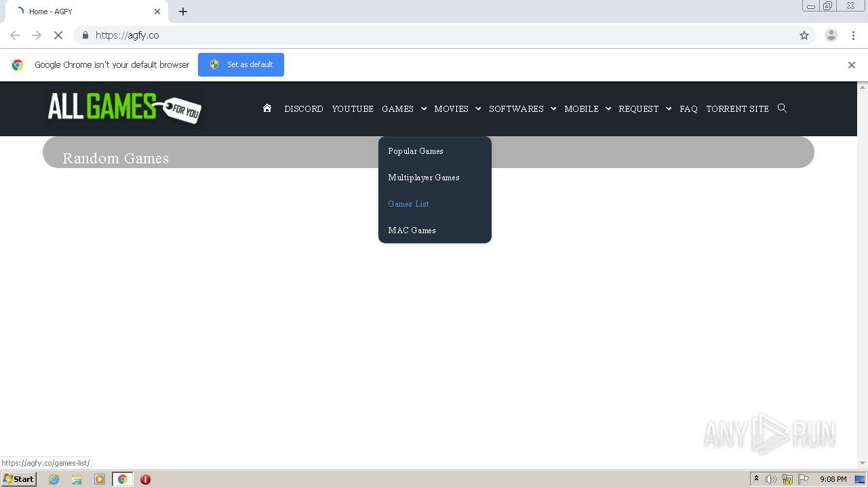Screen dimensions: 868x488
Task: Click the MOBILE menu label
Action: tap(581, 108)
